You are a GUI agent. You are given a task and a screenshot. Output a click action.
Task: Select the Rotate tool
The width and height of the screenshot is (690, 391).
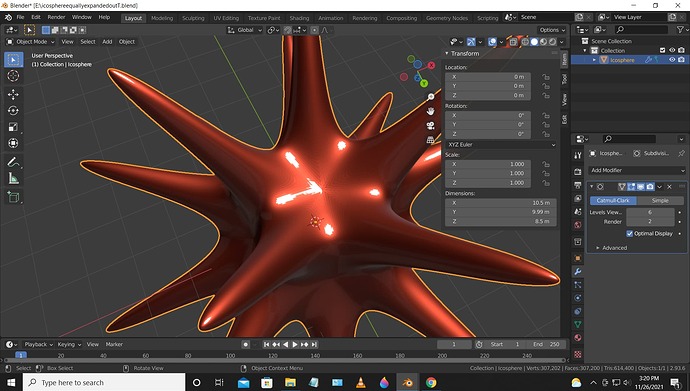click(13, 110)
